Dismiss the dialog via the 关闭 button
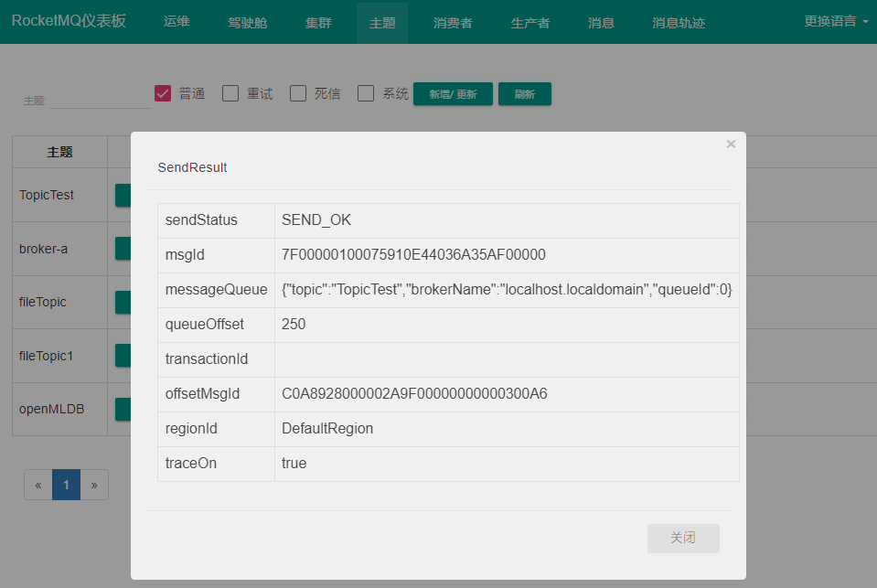The height and width of the screenshot is (588, 877). pyautogui.click(x=683, y=538)
